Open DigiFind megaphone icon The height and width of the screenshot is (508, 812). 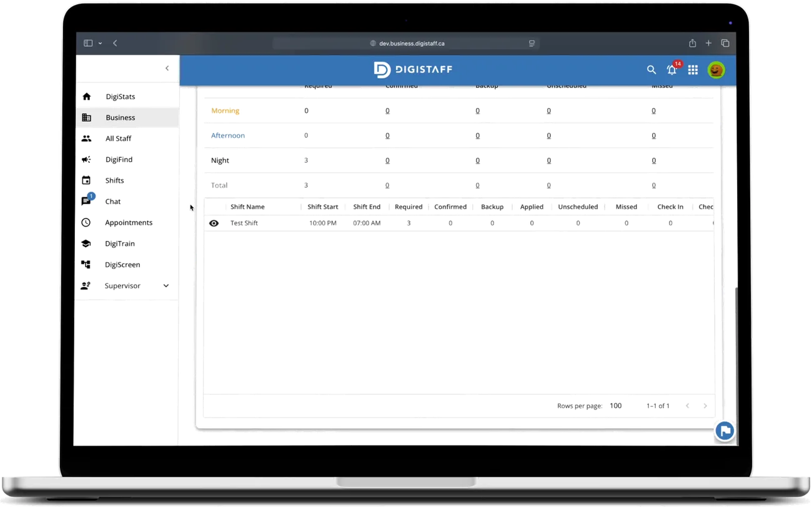[x=86, y=160]
